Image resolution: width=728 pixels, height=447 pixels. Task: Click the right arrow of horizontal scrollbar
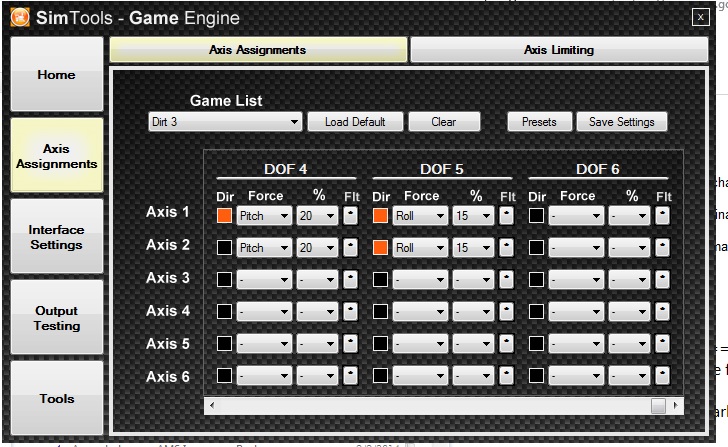coord(676,405)
